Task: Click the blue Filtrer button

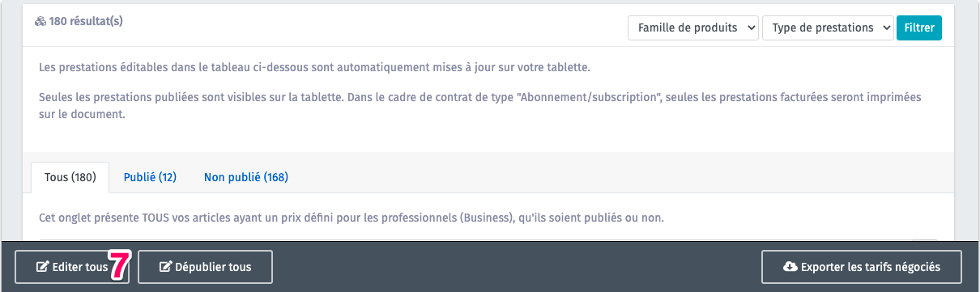Action: pos(919,28)
